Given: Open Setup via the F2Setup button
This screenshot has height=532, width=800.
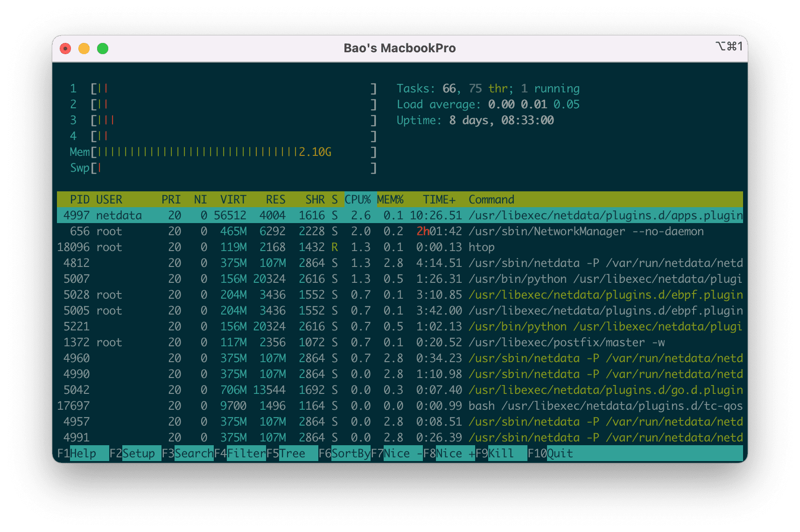Looking at the screenshot, I should pos(133,453).
